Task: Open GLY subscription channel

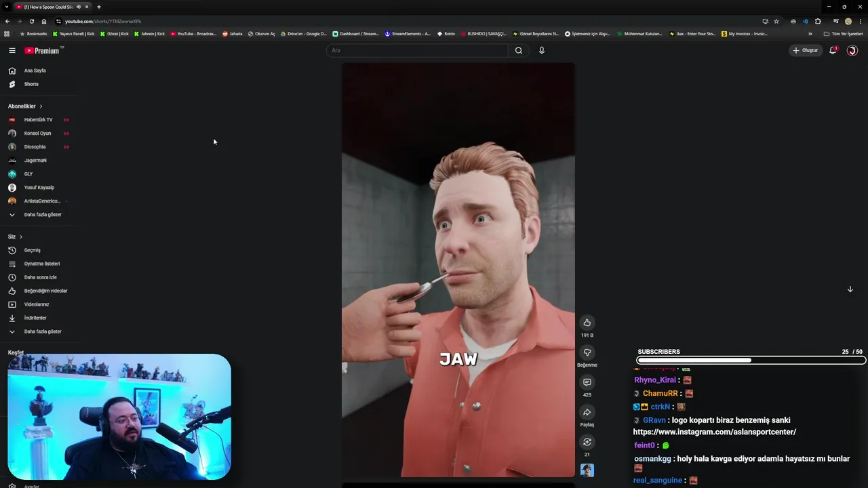Action: [x=28, y=174]
